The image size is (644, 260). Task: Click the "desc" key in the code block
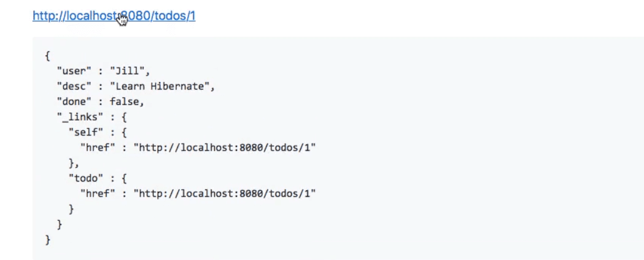[74, 86]
